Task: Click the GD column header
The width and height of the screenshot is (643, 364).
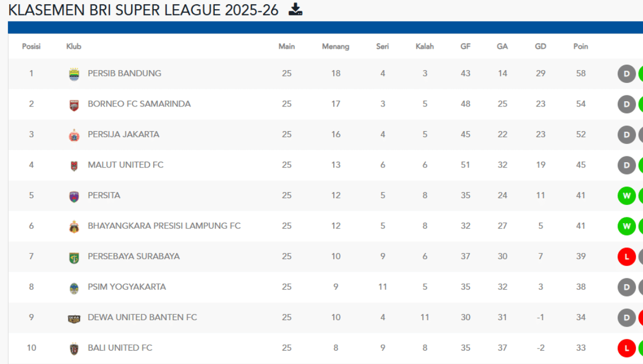Action: 541,46
